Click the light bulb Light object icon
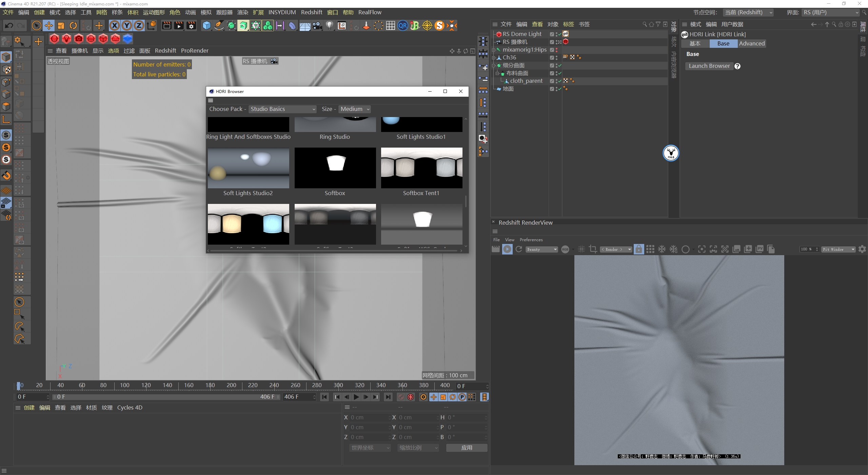This screenshot has width=868, height=475. pos(329,25)
